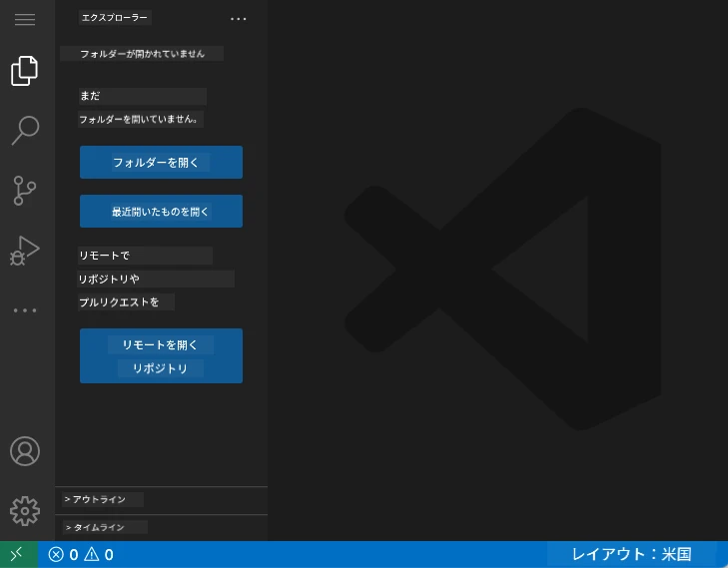Click the green remote window indicator

point(19,554)
